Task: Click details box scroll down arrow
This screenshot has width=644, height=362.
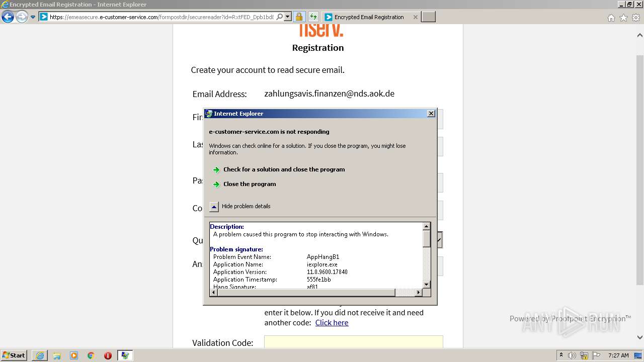Action: coord(427,285)
